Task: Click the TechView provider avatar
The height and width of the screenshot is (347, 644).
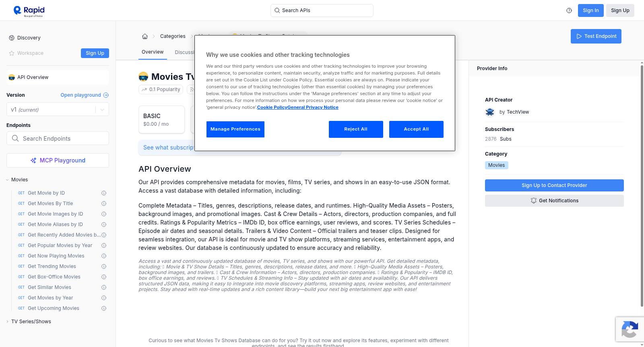Action: [490, 112]
